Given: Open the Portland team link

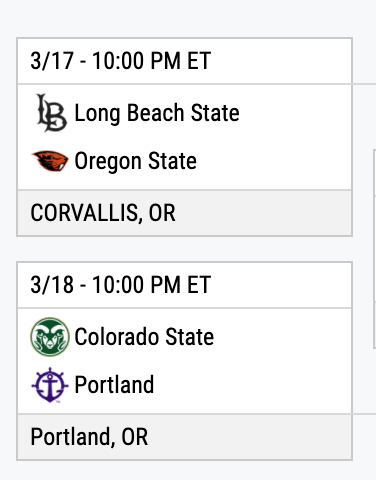Looking at the screenshot, I should point(114,385).
